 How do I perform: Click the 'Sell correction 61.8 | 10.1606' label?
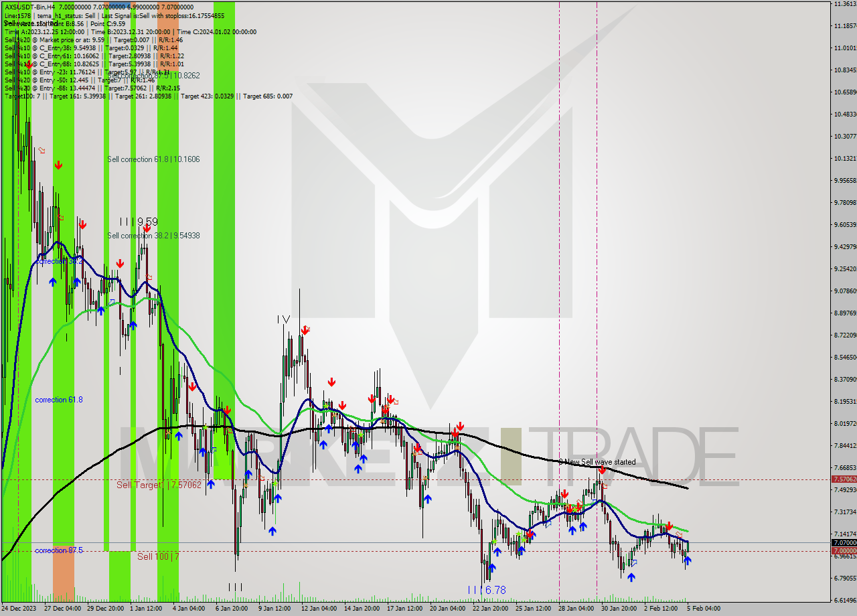(x=153, y=159)
